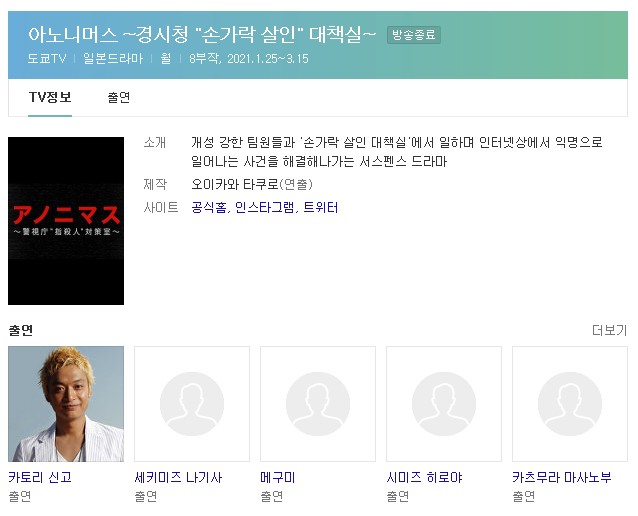This screenshot has height=516, width=638.
Task: Open the 메구미 name link
Action: click(x=278, y=477)
